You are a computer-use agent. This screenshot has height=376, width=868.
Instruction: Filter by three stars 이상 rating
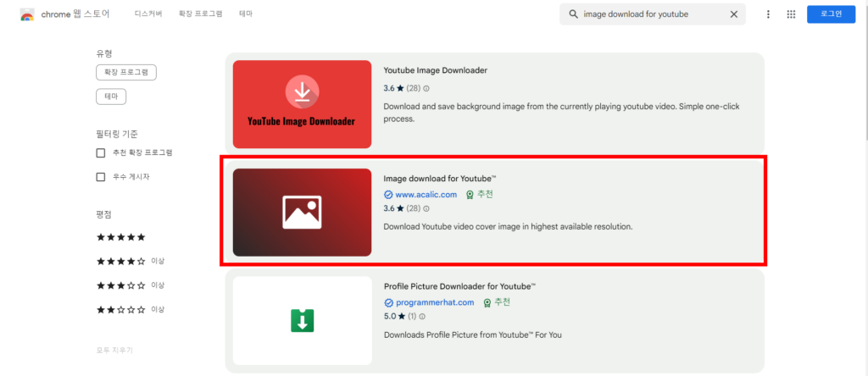pos(131,285)
